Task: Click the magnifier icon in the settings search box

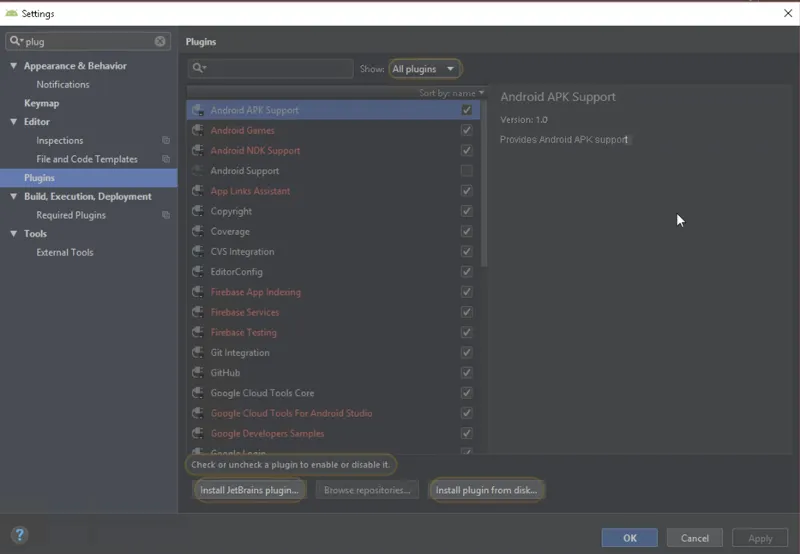Action: click(16, 41)
